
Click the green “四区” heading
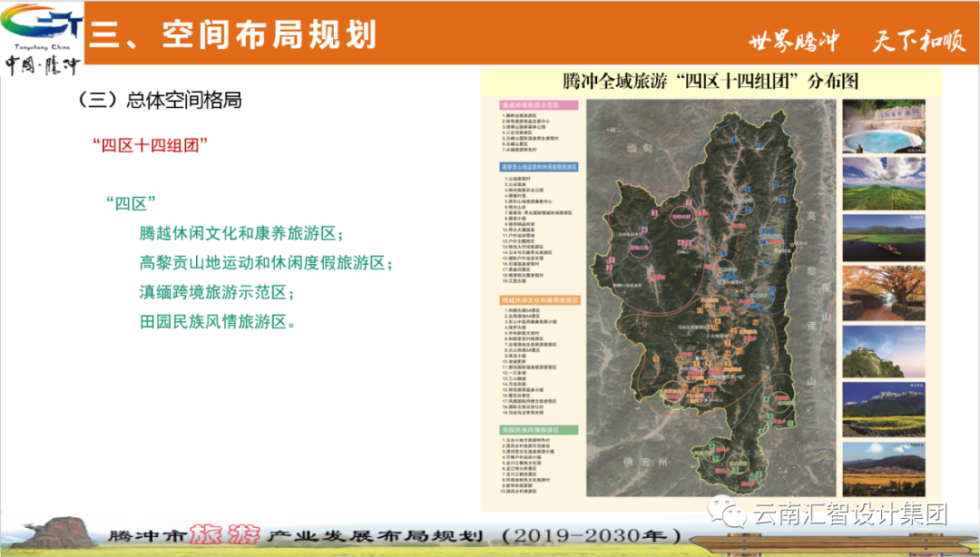point(131,204)
